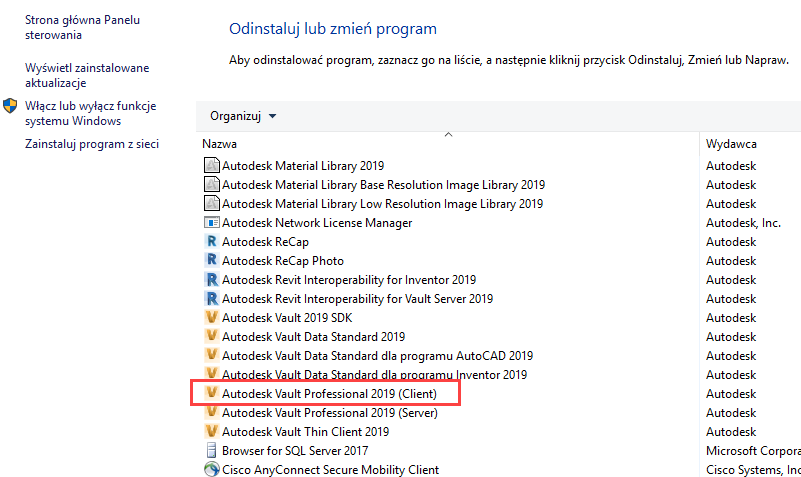Click the Windows features shield icon
The width and height of the screenshot is (801, 477).
coord(11,106)
